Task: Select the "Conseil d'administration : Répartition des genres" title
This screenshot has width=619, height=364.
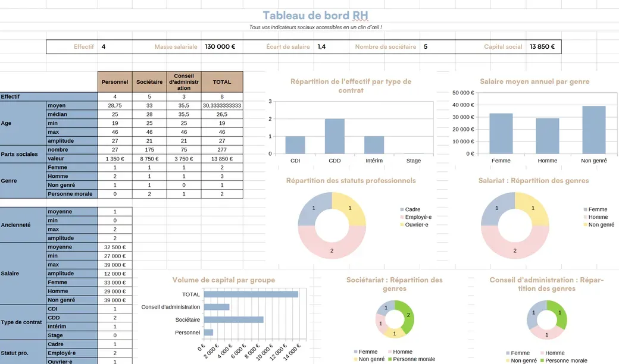Action: click(546, 284)
